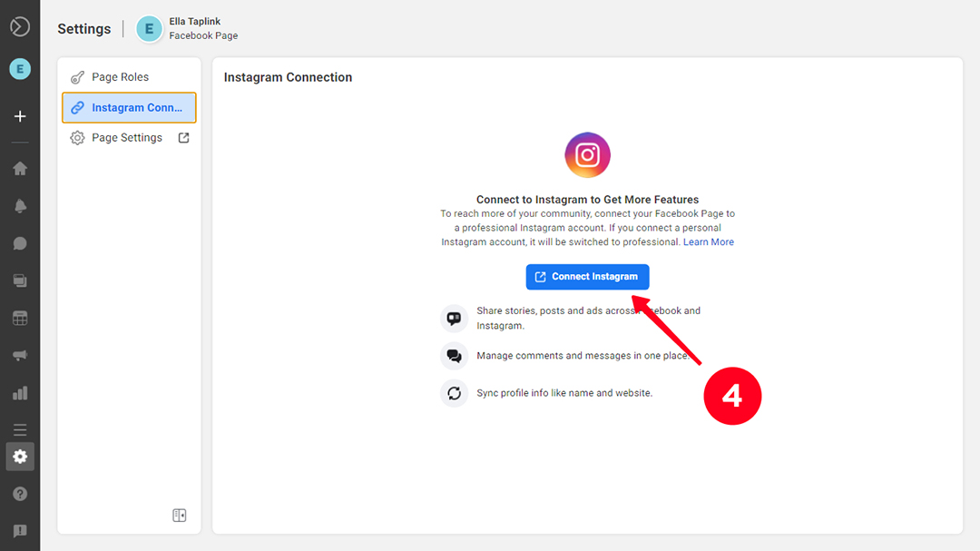Open the Learn More link
The width and height of the screenshot is (980, 551).
coord(708,242)
